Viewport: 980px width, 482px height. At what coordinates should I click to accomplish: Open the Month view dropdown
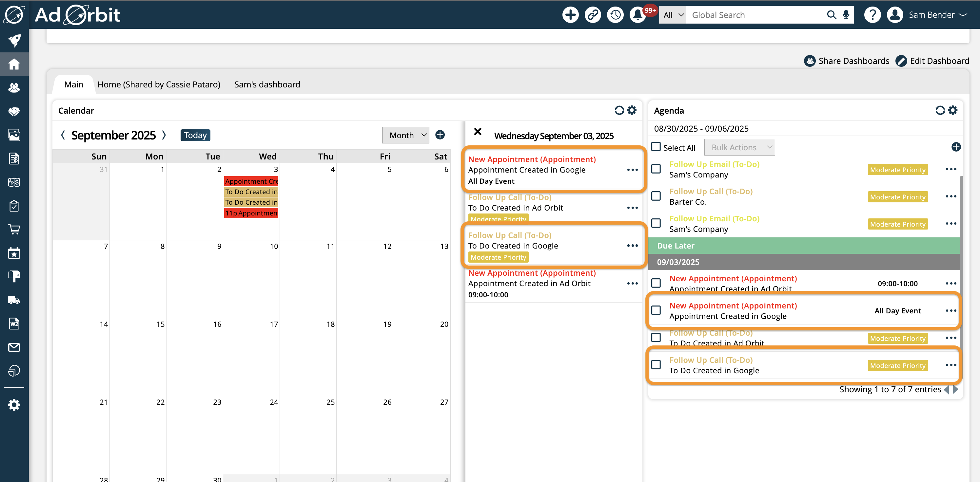(x=405, y=135)
